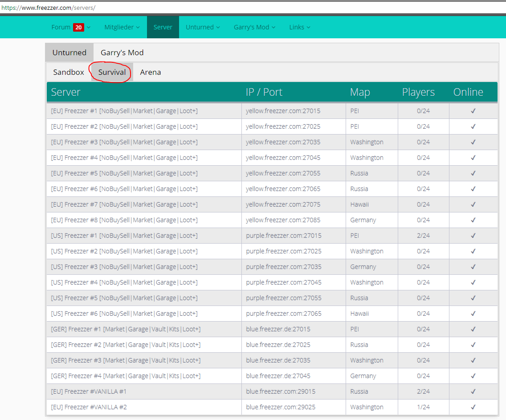Image resolution: width=506 pixels, height=420 pixels.
Task: Select the Unturned game tab
Action: click(x=69, y=53)
